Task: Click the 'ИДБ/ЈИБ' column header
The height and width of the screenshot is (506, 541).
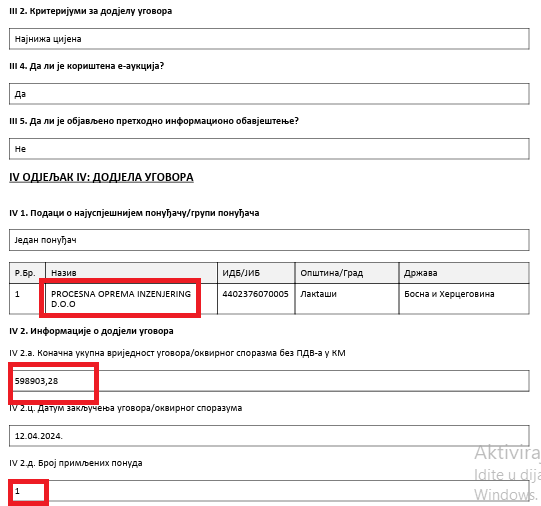Action: click(x=256, y=273)
